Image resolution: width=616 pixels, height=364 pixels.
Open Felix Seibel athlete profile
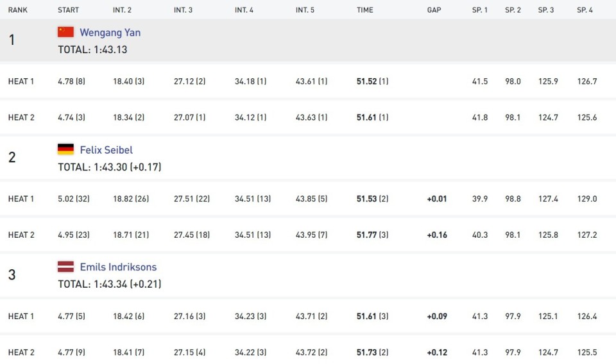pyautogui.click(x=106, y=150)
